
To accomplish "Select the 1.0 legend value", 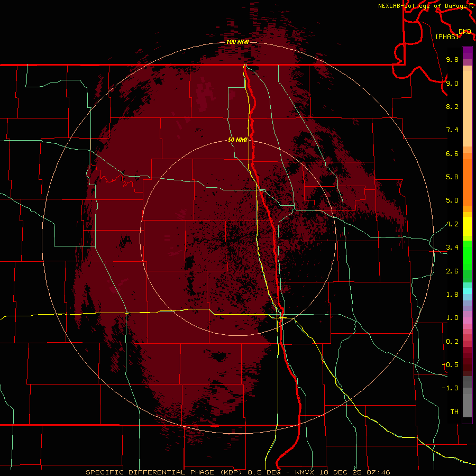I will pyautogui.click(x=452, y=318).
